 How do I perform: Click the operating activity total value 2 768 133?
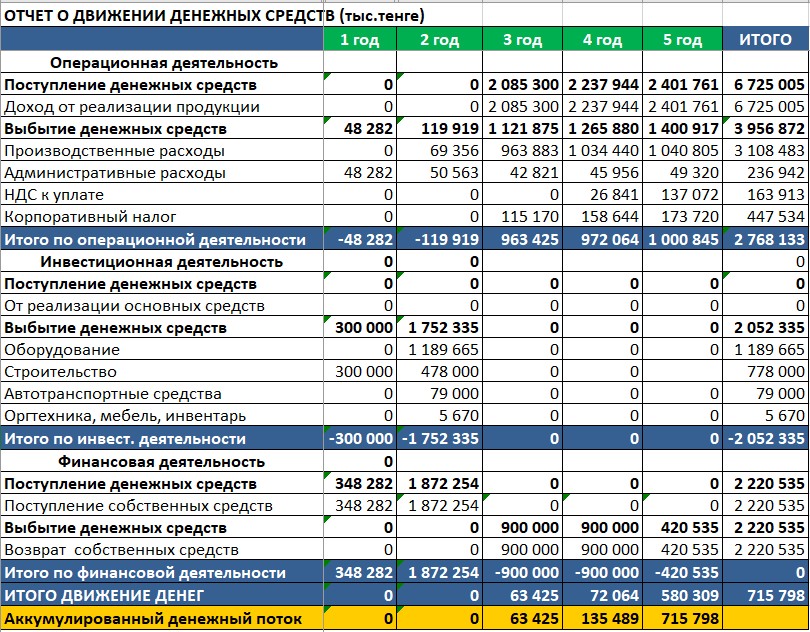pyautogui.click(x=765, y=240)
